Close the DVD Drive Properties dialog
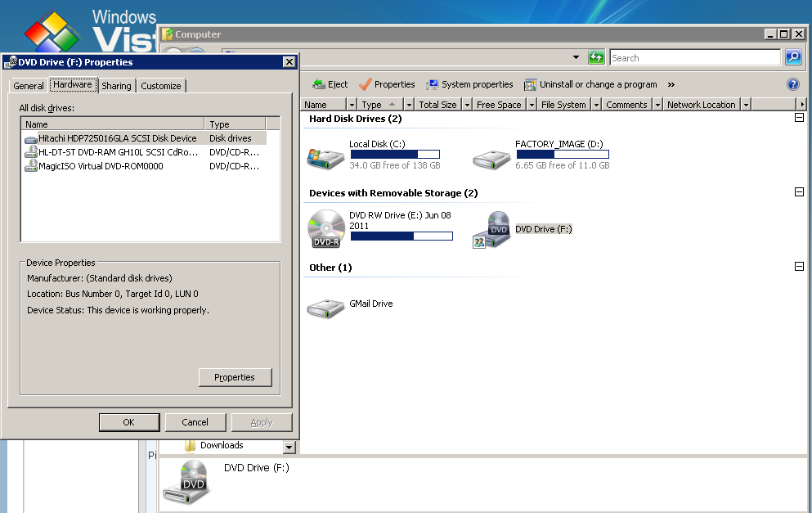The width and height of the screenshot is (812, 513). pos(289,62)
